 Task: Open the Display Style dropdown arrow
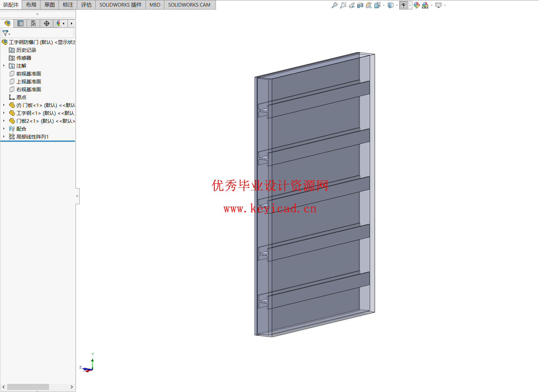click(x=397, y=5)
